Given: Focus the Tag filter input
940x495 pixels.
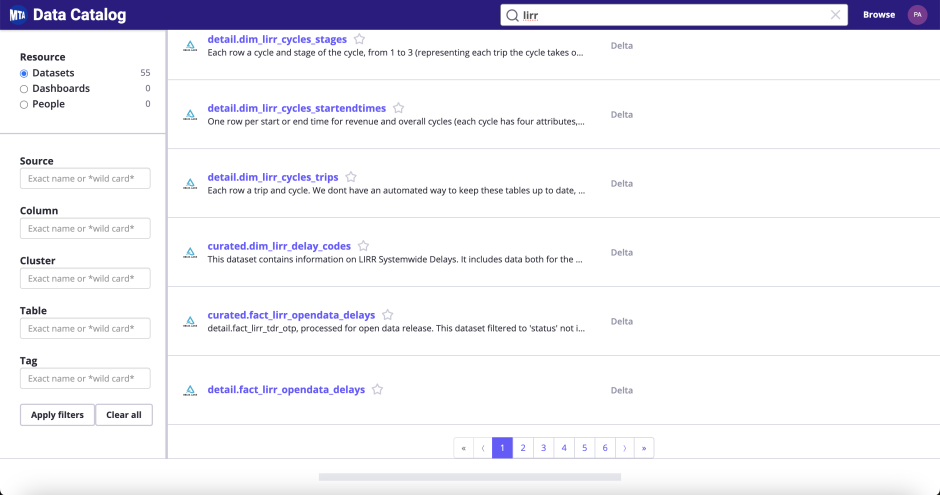Looking at the screenshot, I should (85, 379).
